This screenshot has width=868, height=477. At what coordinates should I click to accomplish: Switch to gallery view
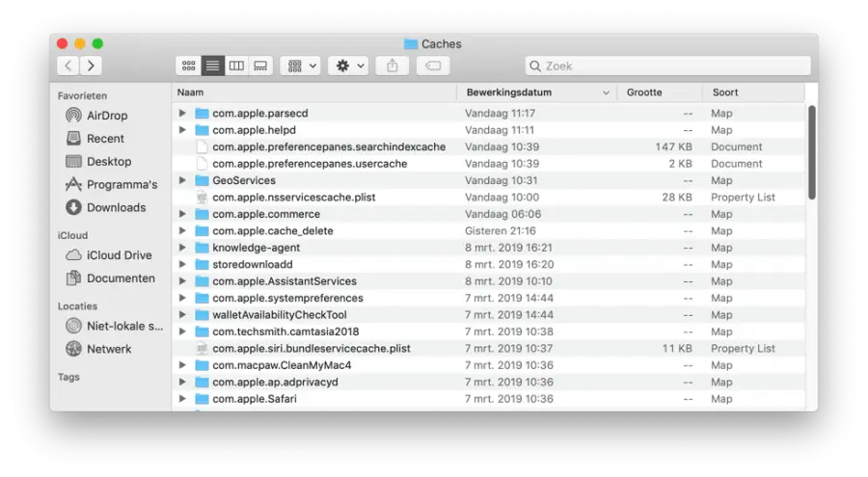[x=260, y=66]
